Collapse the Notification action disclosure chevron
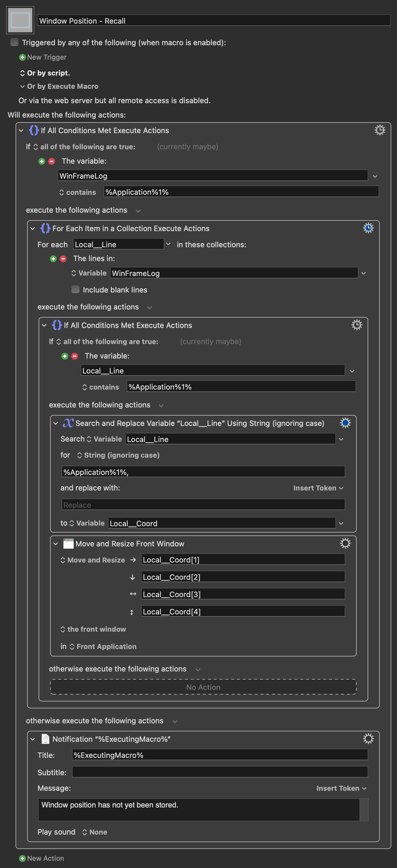Viewport: 397px width, 868px height. click(33, 739)
